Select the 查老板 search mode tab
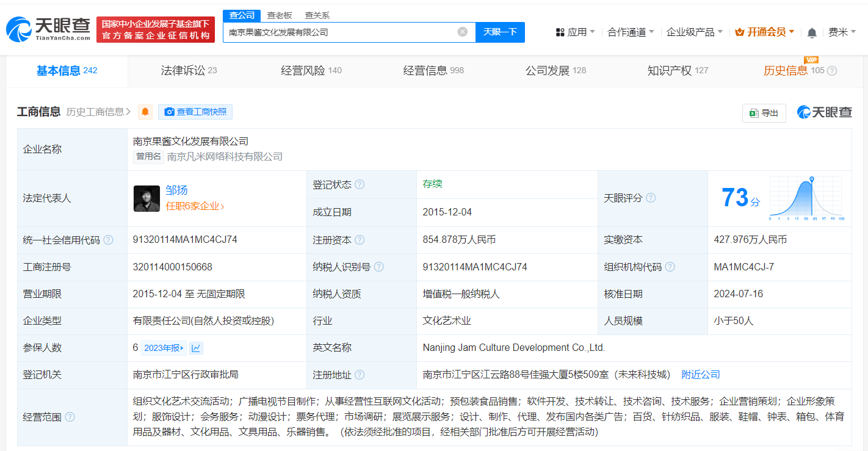The image size is (868, 451). 280,15
